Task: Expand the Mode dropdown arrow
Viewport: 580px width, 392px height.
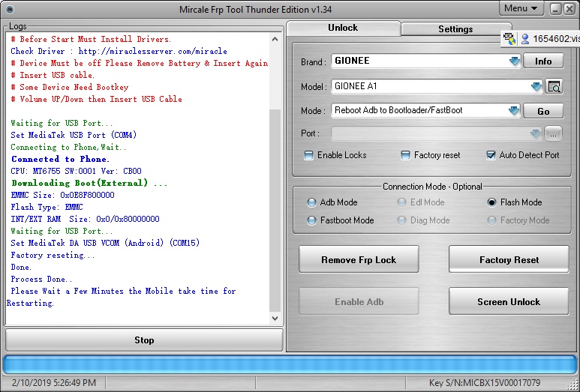Action: pos(514,110)
